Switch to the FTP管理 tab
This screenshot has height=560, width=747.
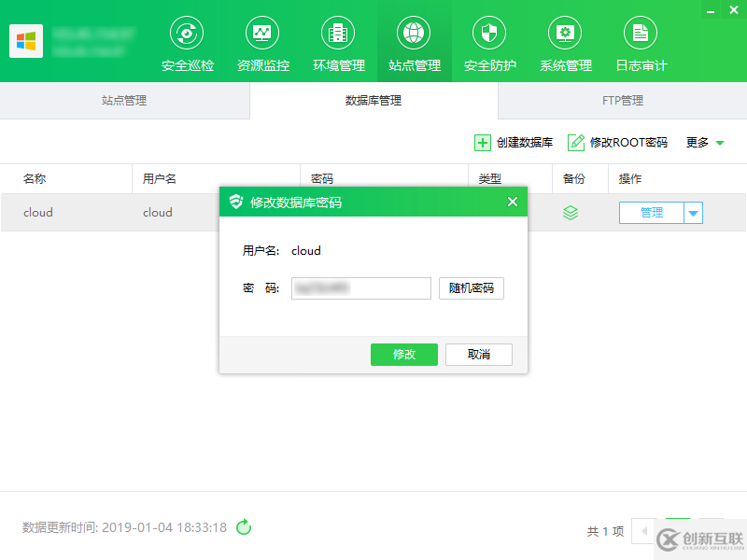coord(623,101)
